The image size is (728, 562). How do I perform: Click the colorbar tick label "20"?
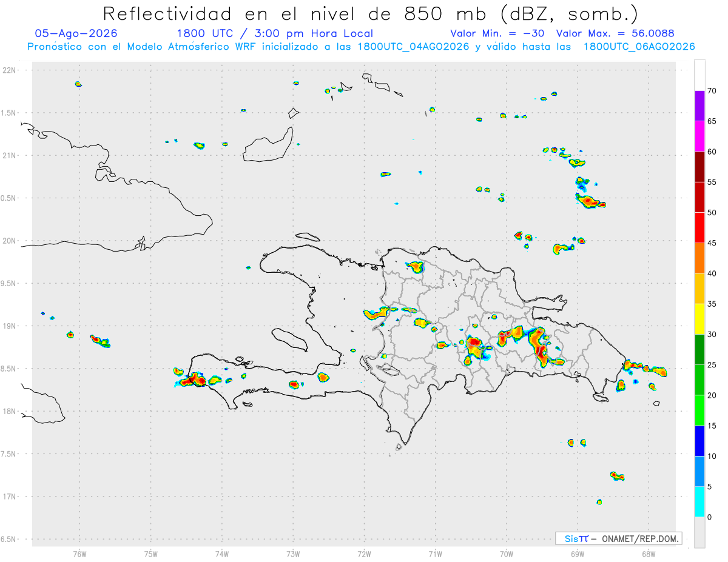coord(711,395)
